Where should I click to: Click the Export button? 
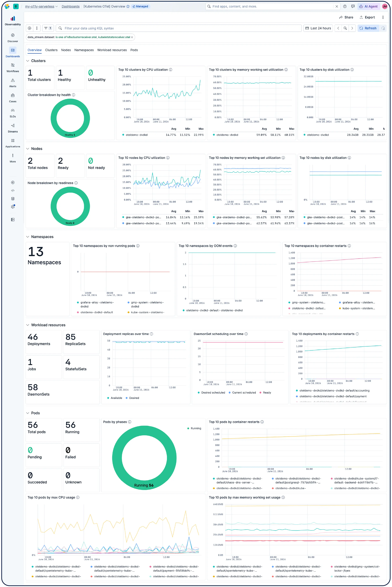pyautogui.click(x=367, y=17)
